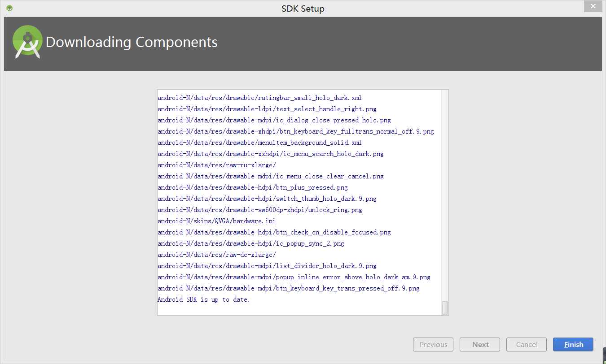The image size is (606, 364).
Task: Click the ic_dialog_close_pressed_holo.png log line
Action: 274,120
